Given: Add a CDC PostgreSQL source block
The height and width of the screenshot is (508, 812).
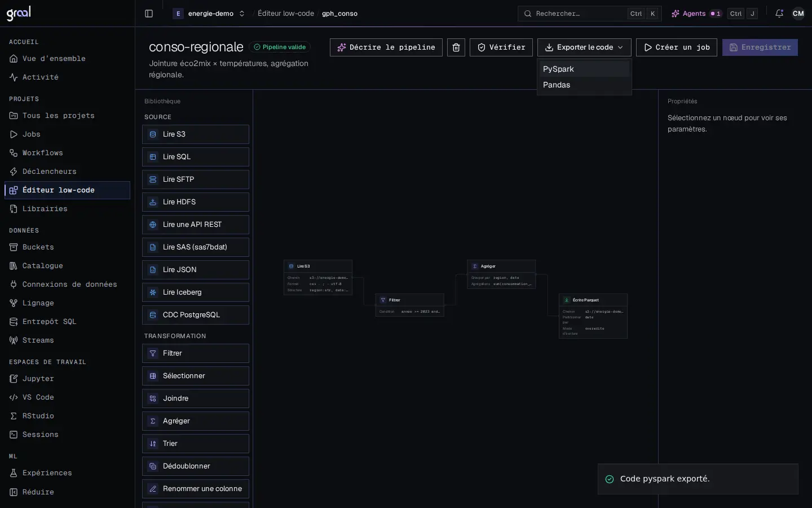Looking at the screenshot, I should [x=196, y=315].
